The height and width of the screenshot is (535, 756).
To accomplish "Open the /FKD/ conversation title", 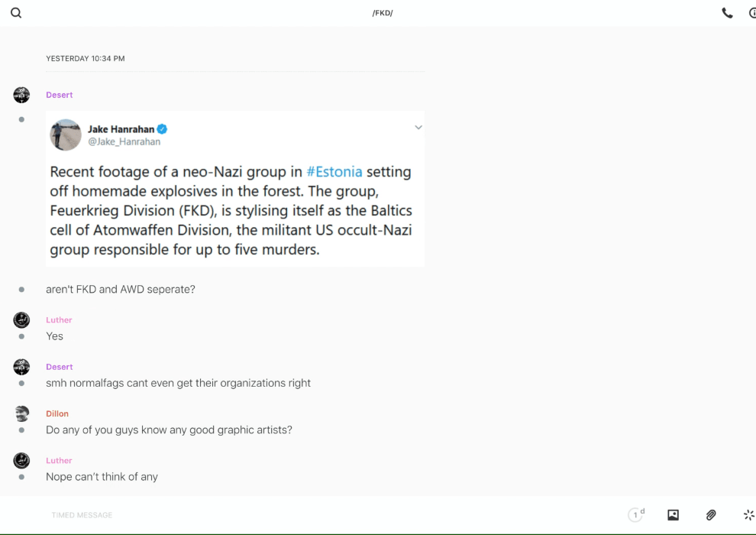I will (382, 13).
